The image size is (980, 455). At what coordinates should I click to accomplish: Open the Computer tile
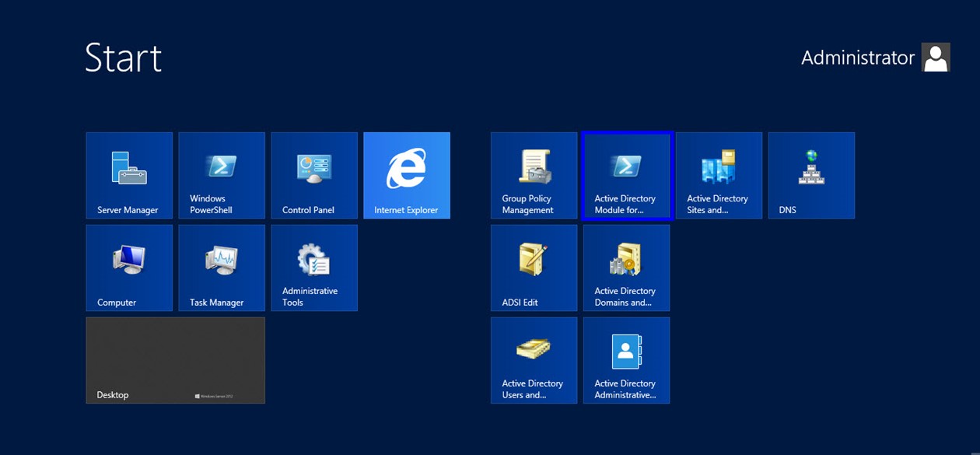(x=129, y=268)
